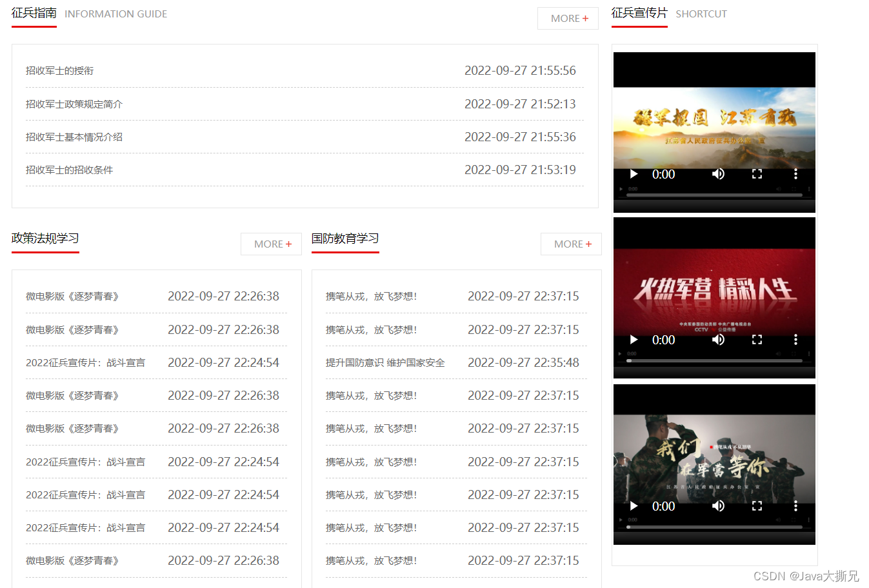The height and width of the screenshot is (588, 869).
Task: Open more options on 我们在军营等你 video
Action: (x=795, y=506)
